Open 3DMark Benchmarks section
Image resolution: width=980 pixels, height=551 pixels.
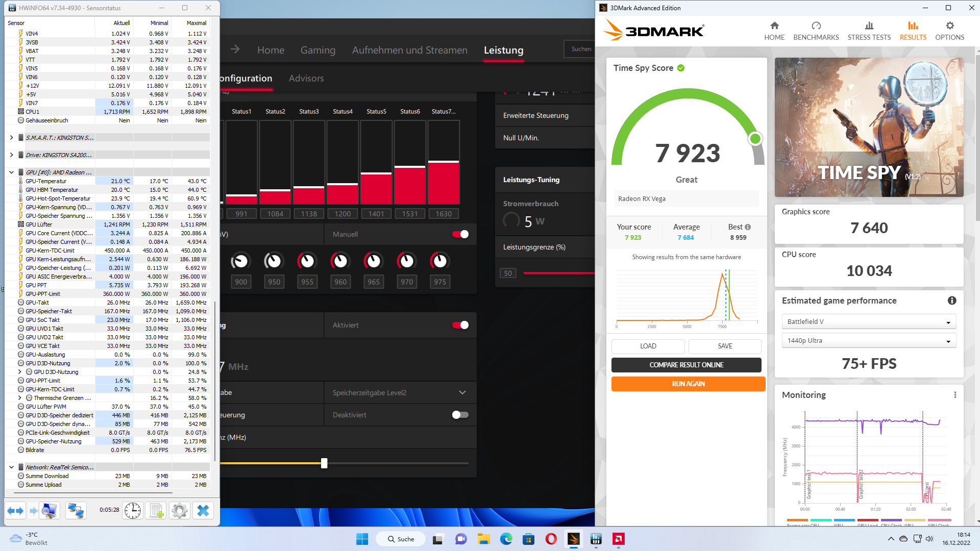(x=816, y=31)
